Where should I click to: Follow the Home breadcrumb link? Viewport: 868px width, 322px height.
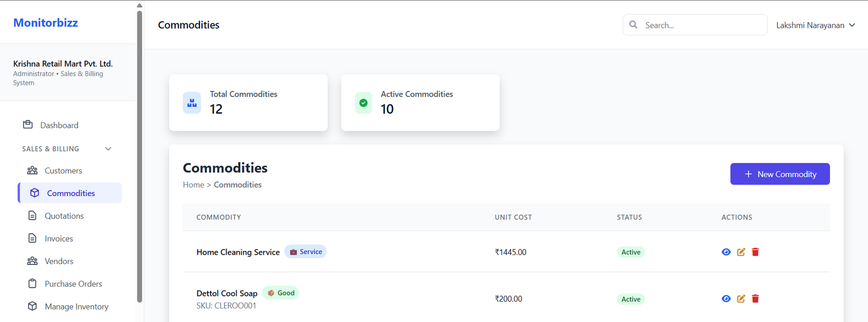coord(193,185)
